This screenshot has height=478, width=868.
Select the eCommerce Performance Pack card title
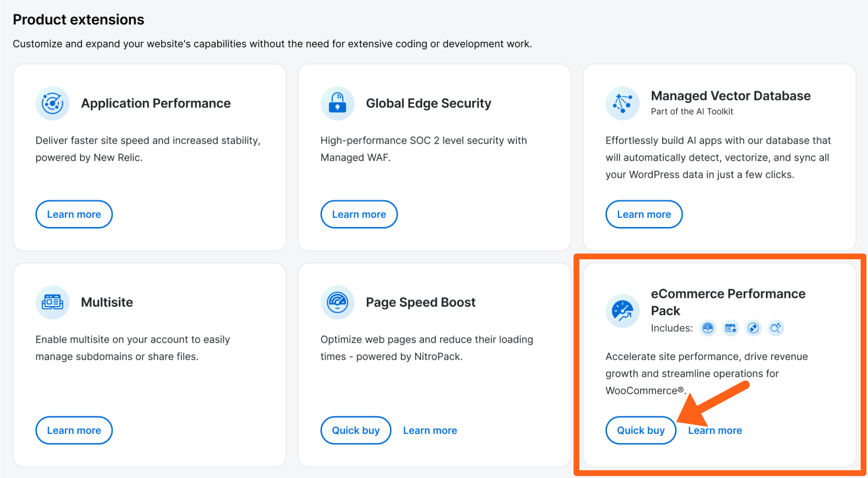click(x=728, y=302)
